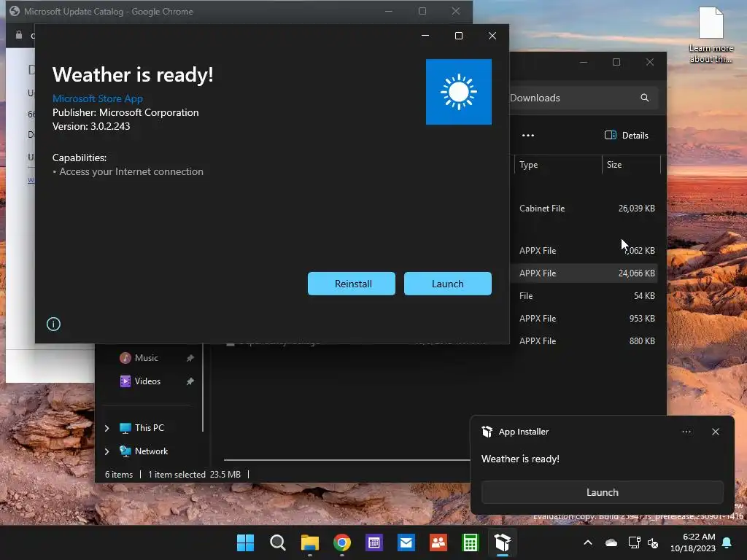Screen dimensions: 747x560
Task: Open the notifications bell icon
Action: (727, 542)
